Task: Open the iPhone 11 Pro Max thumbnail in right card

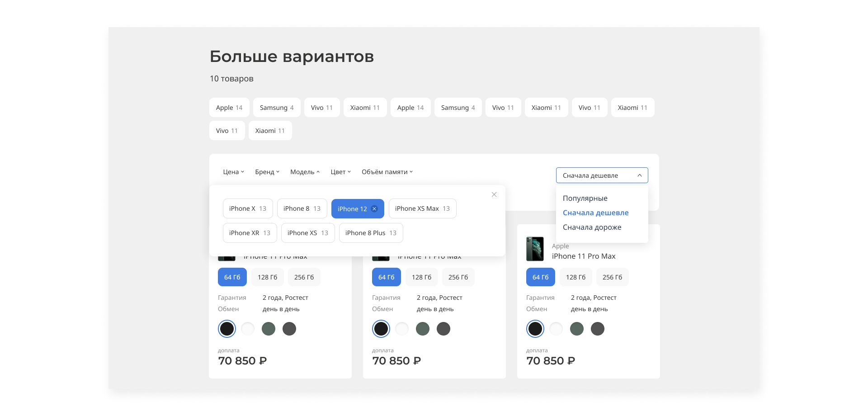Action: 535,249
